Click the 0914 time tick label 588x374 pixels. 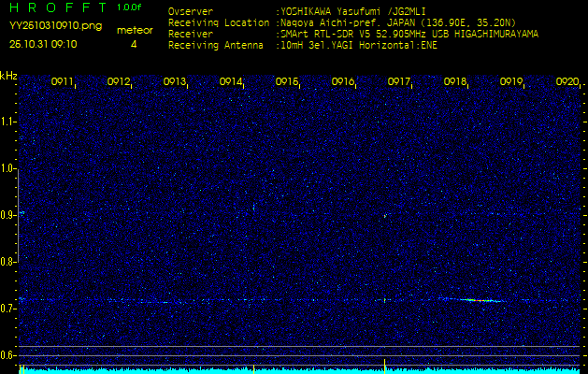(231, 82)
